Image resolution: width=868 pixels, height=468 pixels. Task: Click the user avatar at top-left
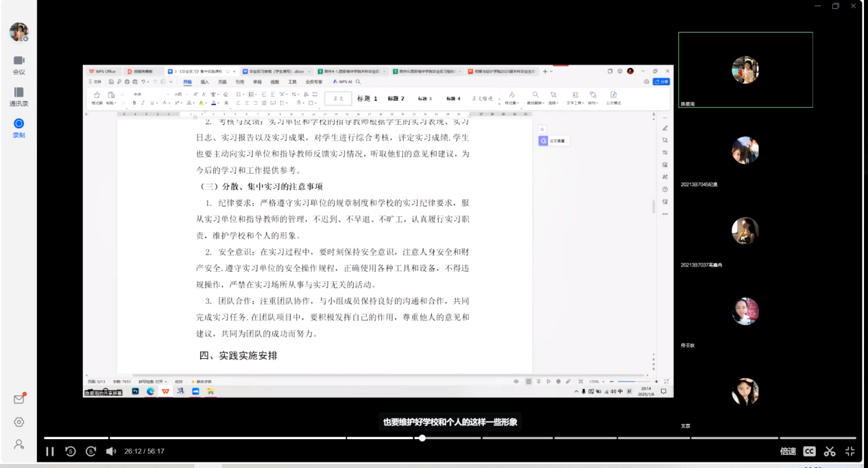coord(19,32)
